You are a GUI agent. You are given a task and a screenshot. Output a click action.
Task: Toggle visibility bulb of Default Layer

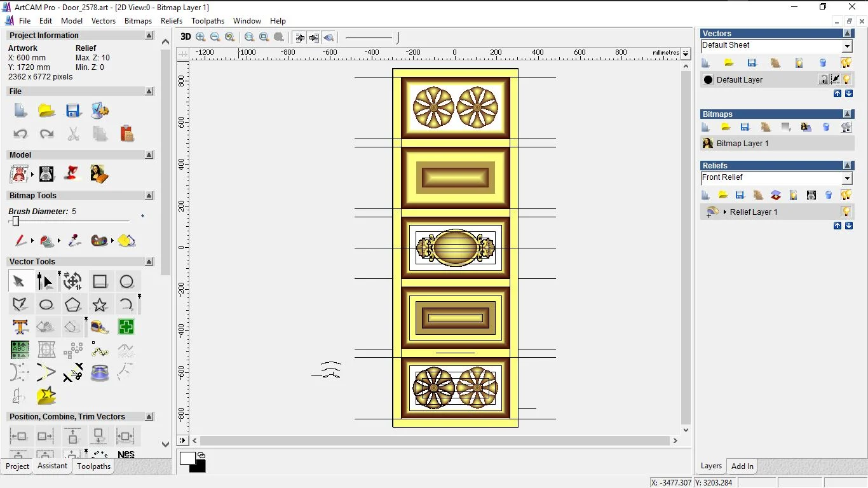coord(846,79)
